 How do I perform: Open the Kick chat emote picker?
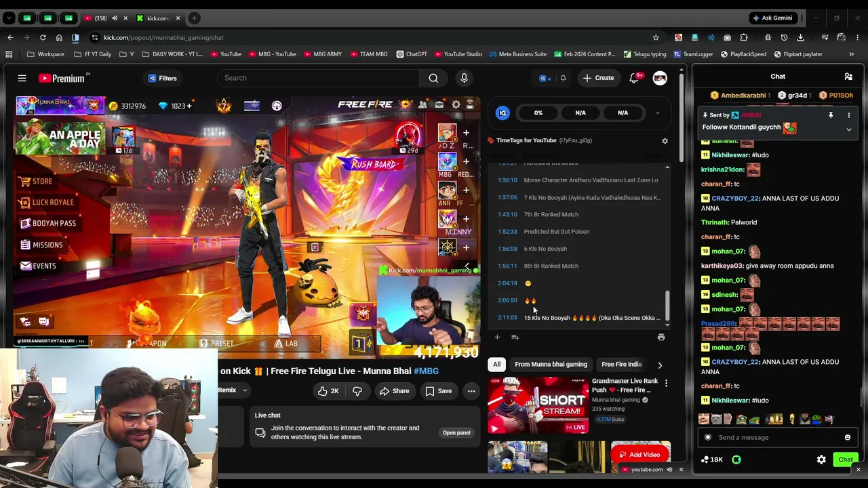click(x=848, y=438)
